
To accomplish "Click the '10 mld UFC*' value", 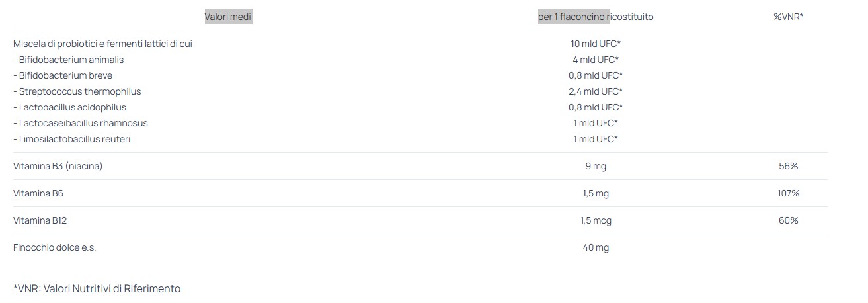I will point(596,44).
